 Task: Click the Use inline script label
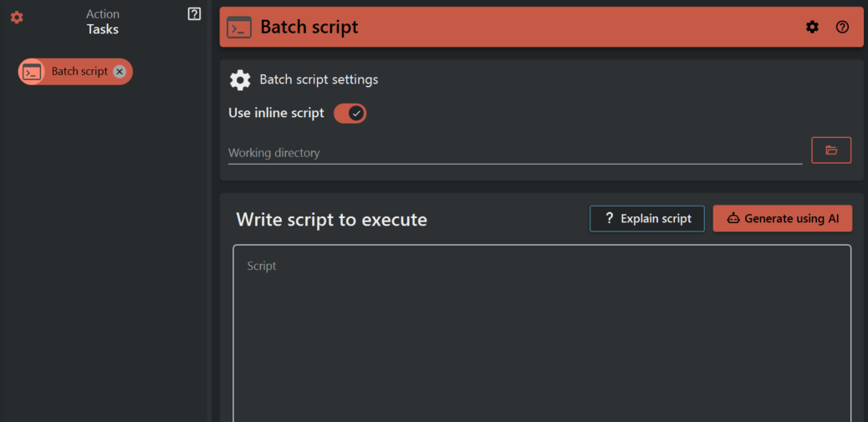point(276,113)
